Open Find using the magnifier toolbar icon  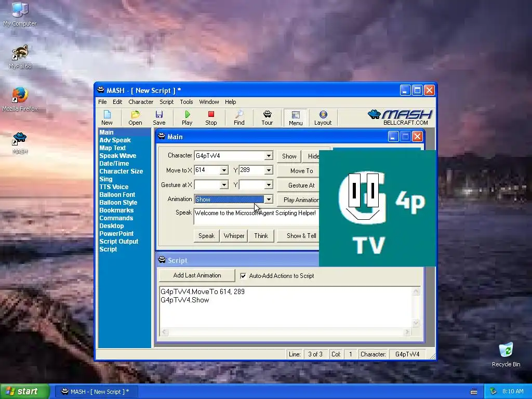pyautogui.click(x=239, y=118)
